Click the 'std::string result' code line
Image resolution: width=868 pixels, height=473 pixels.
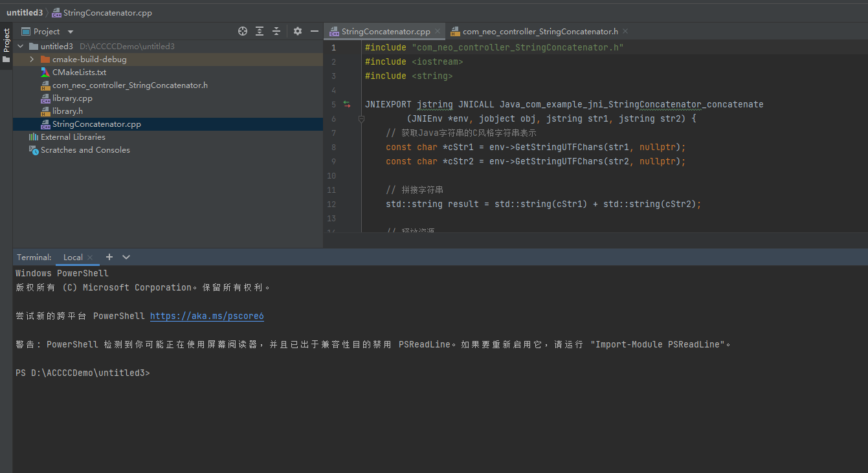point(544,204)
